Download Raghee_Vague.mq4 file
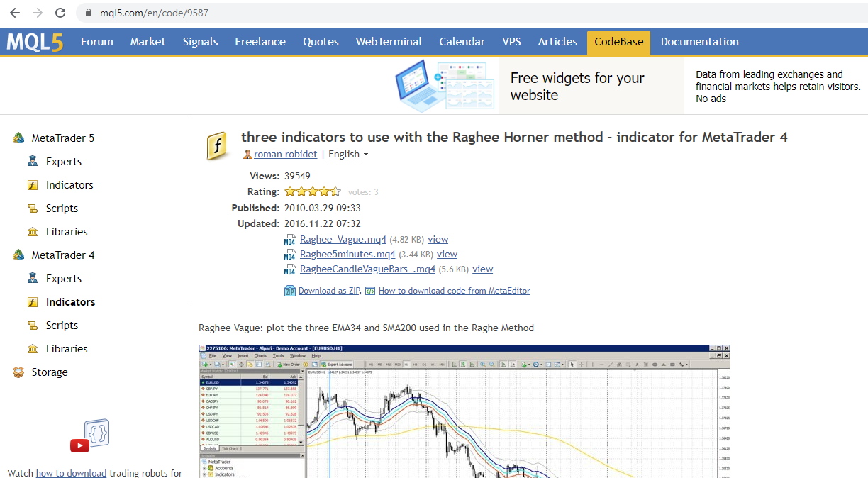 coord(343,240)
